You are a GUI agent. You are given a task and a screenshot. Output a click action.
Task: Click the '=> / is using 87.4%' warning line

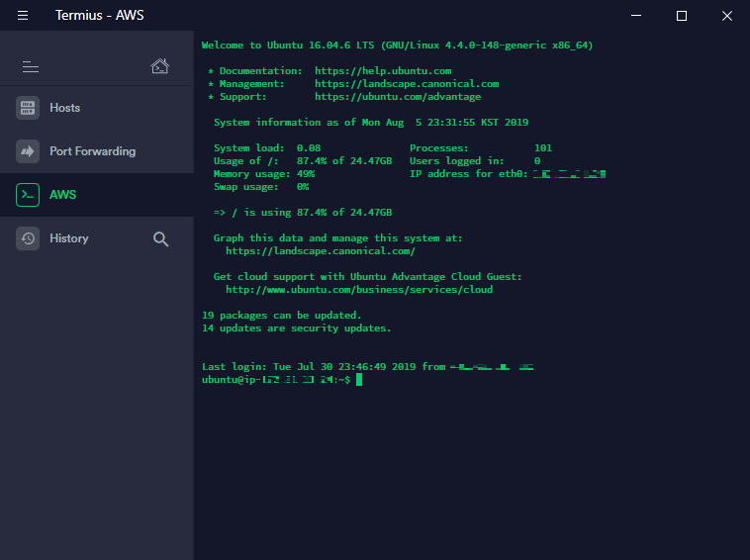pos(303,213)
